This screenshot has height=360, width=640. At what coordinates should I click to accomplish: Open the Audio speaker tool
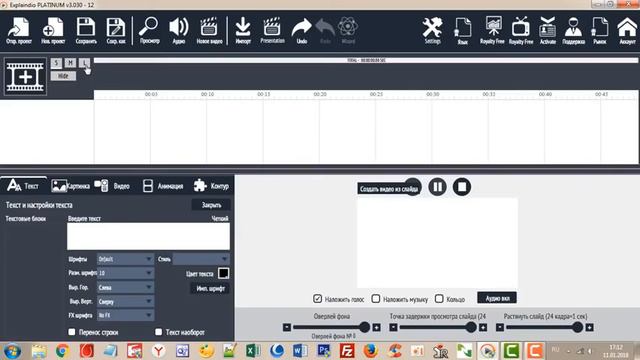click(179, 30)
